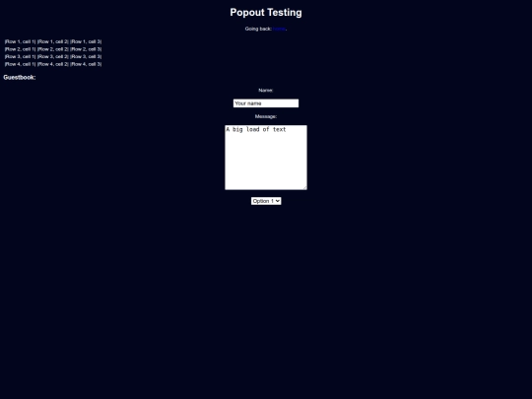Click table cell 'Row 1, cell 1'
532x399 pixels.
pos(20,41)
